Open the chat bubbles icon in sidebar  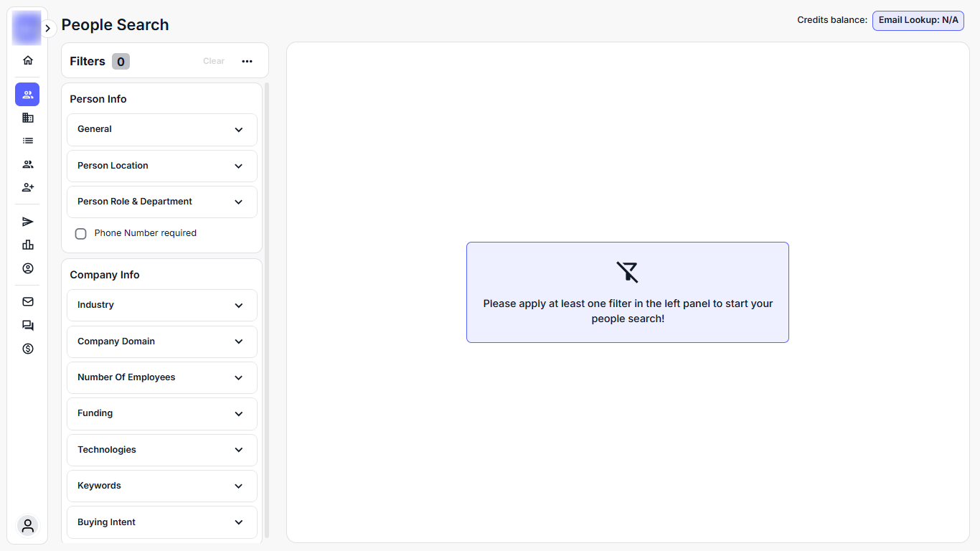tap(28, 326)
